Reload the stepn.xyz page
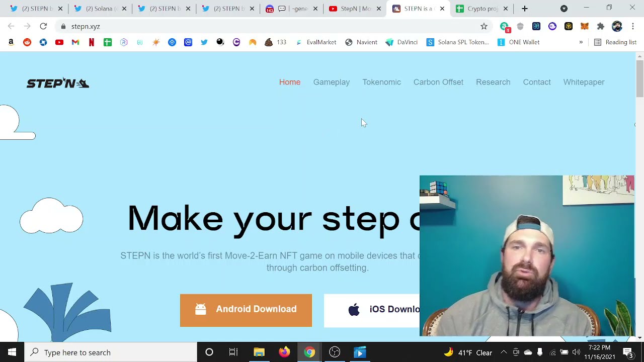Image resolution: width=644 pixels, height=362 pixels. click(x=43, y=26)
